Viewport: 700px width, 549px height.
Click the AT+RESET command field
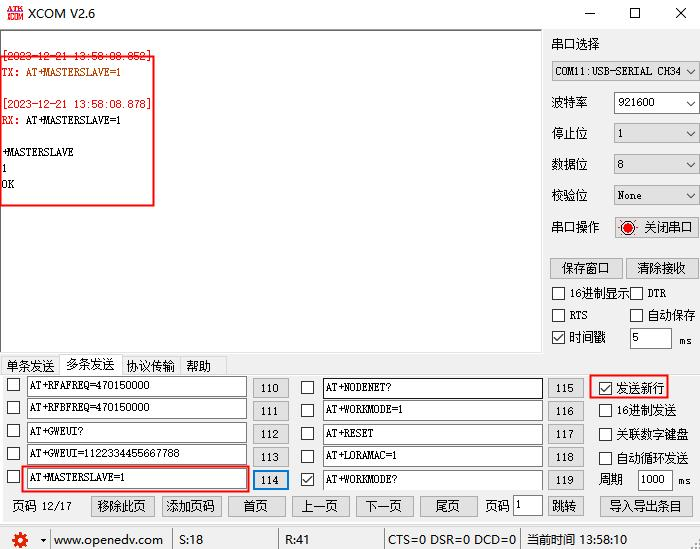(433, 434)
